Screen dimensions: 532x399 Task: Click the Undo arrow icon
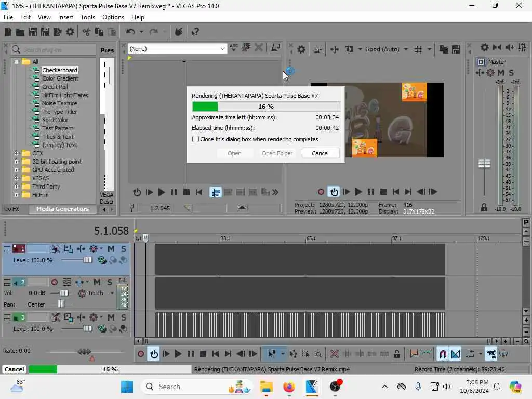point(130,32)
